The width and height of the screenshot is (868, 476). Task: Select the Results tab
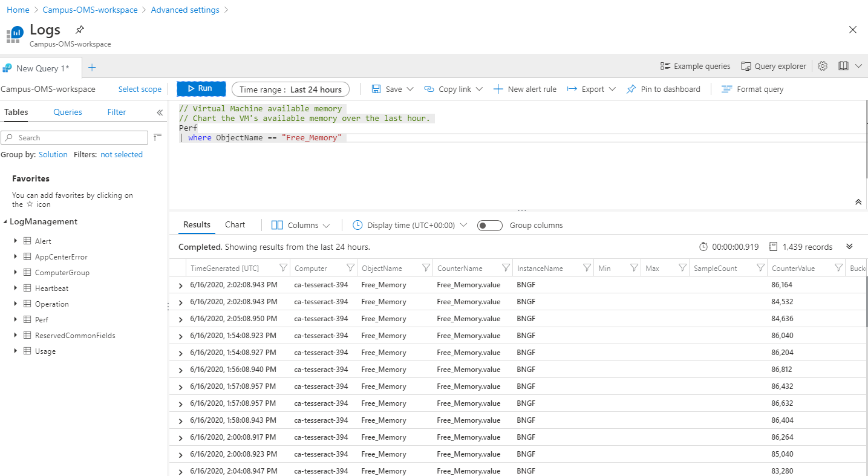(197, 224)
